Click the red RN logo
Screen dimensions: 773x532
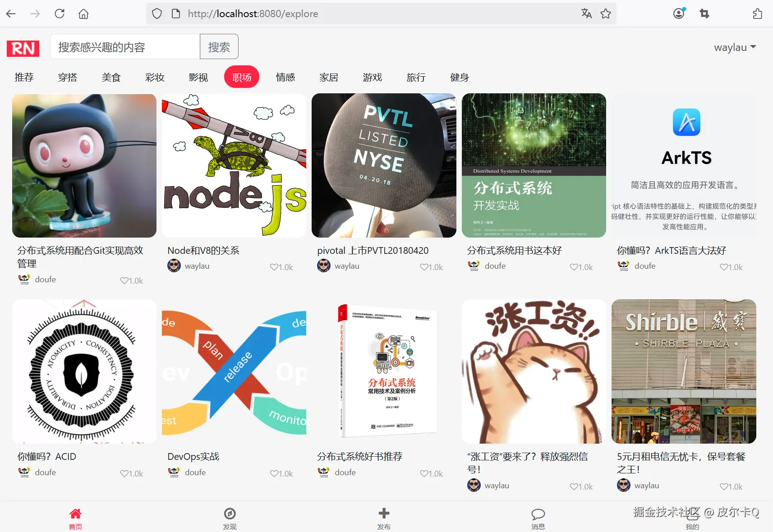click(x=23, y=48)
